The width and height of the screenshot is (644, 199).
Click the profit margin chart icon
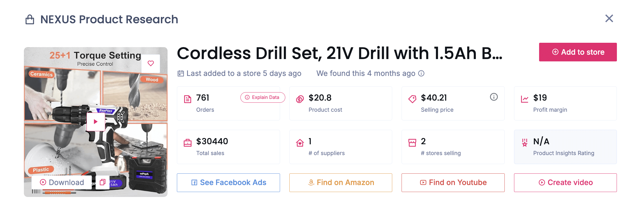[525, 99]
